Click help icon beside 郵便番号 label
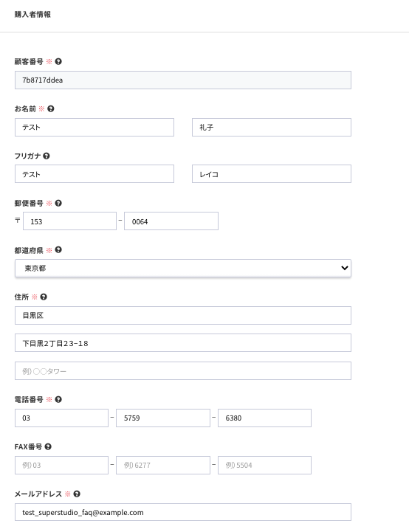409x532 pixels. click(x=58, y=203)
